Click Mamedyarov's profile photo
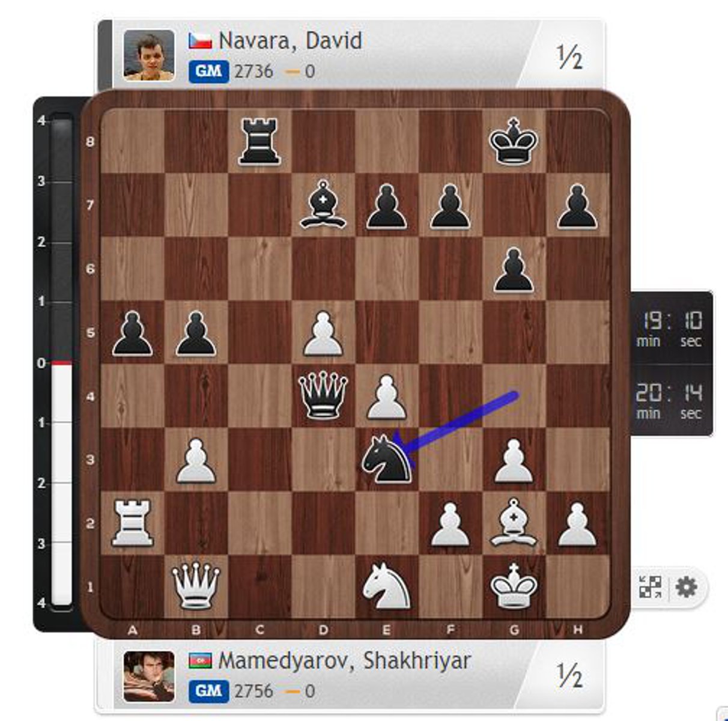This screenshot has height=721, width=728. coord(149,676)
